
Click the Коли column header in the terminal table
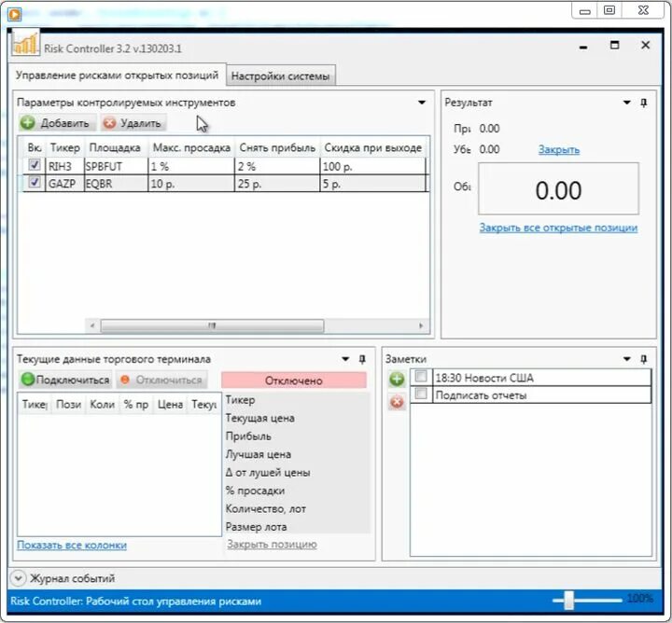[x=102, y=405]
